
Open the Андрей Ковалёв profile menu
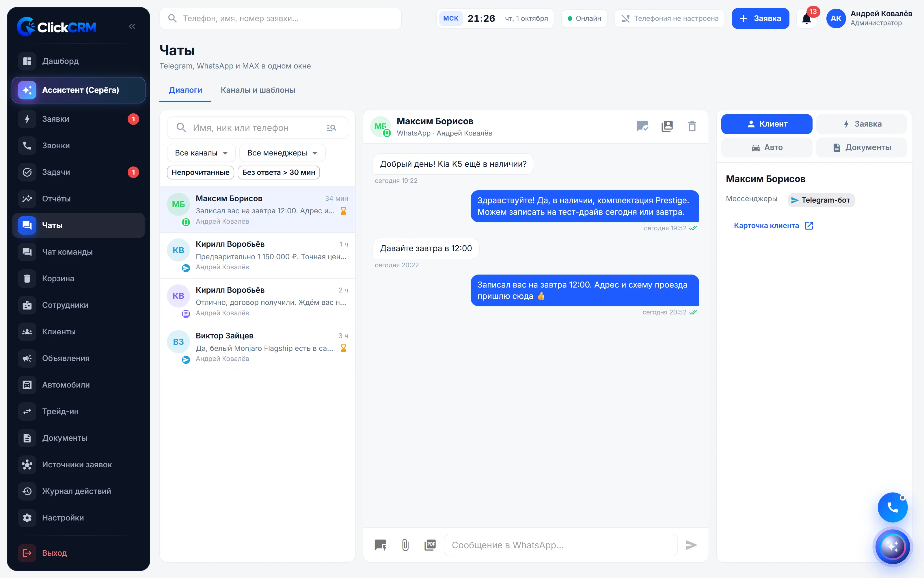[869, 18]
